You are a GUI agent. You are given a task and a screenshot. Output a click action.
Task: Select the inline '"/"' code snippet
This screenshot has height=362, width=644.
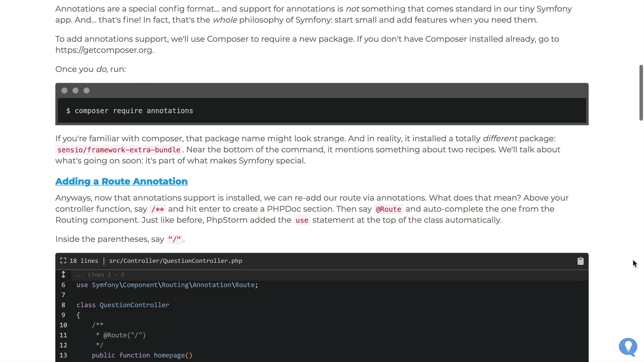point(174,239)
